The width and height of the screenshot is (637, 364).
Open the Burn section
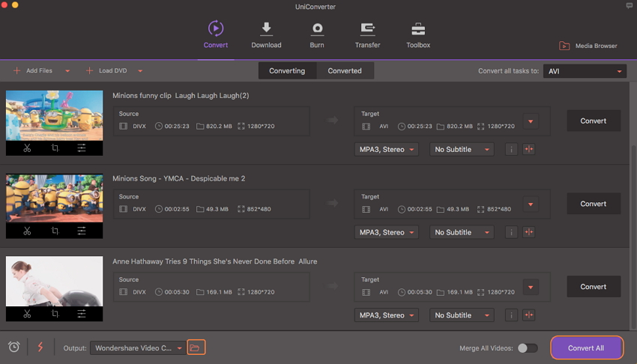[x=317, y=34]
